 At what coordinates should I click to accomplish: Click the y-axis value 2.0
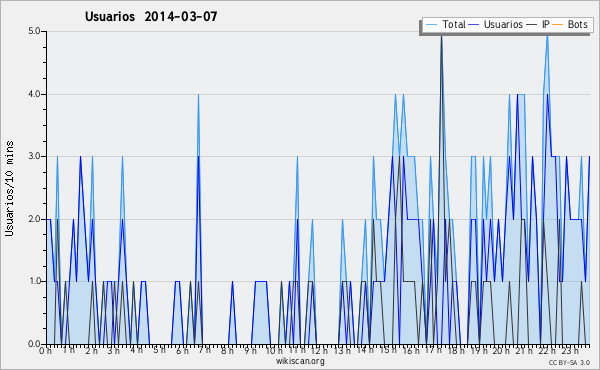pyautogui.click(x=34, y=219)
